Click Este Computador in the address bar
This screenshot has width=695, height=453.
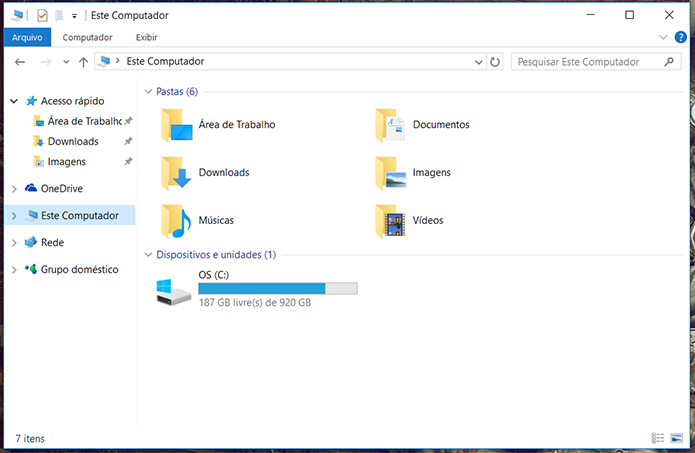[165, 61]
